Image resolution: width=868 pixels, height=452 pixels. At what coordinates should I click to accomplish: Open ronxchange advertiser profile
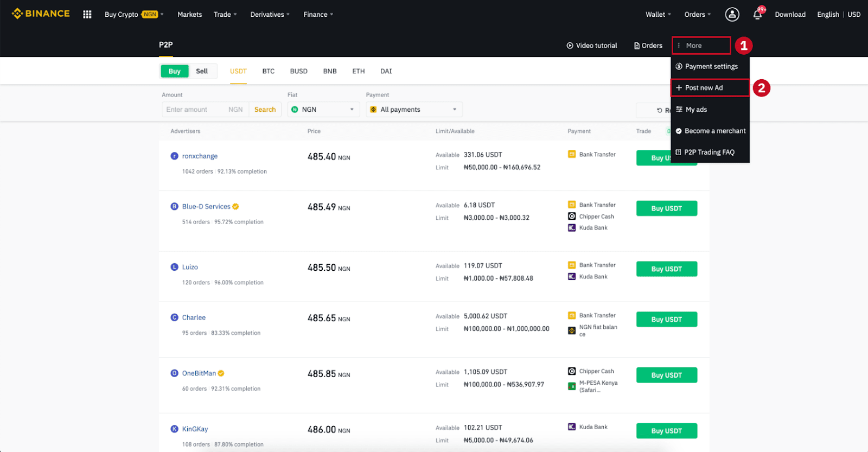pos(200,156)
